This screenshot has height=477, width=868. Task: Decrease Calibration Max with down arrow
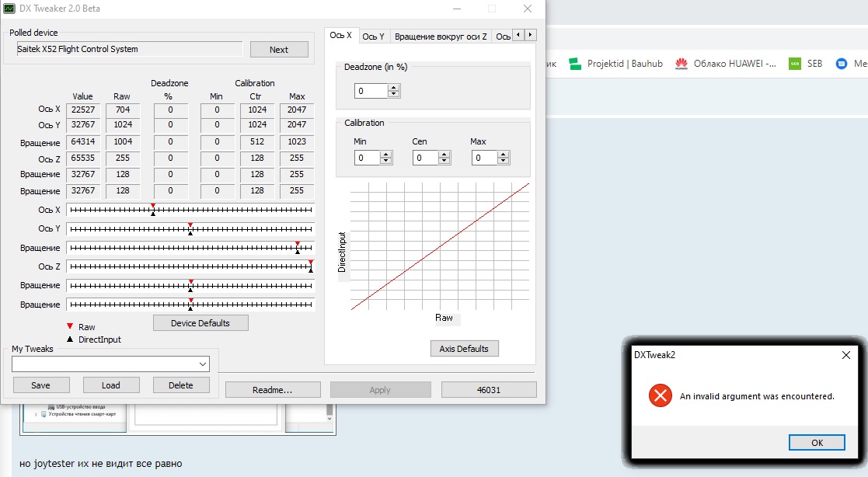coord(504,161)
